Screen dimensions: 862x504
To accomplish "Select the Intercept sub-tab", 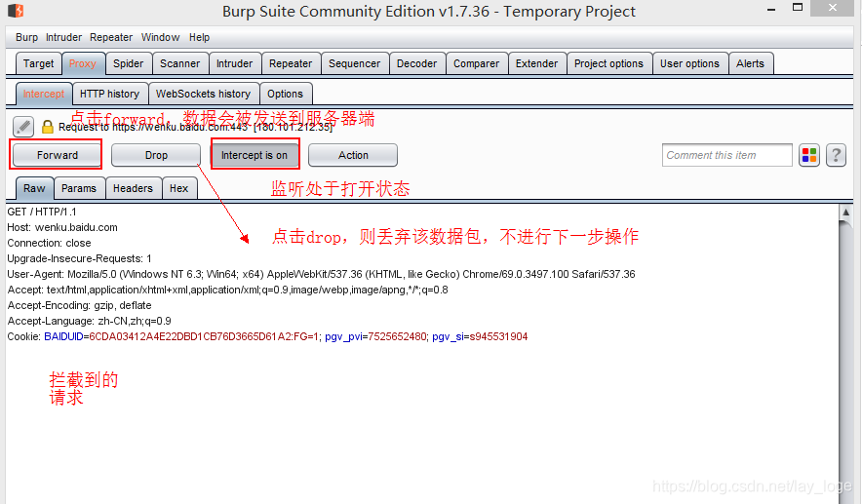I will pos(44,94).
